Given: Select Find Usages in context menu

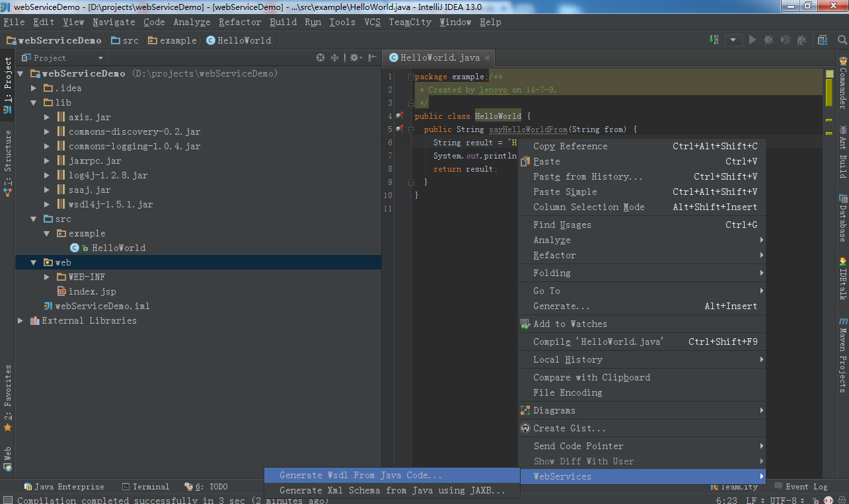Looking at the screenshot, I should [x=642, y=225].
